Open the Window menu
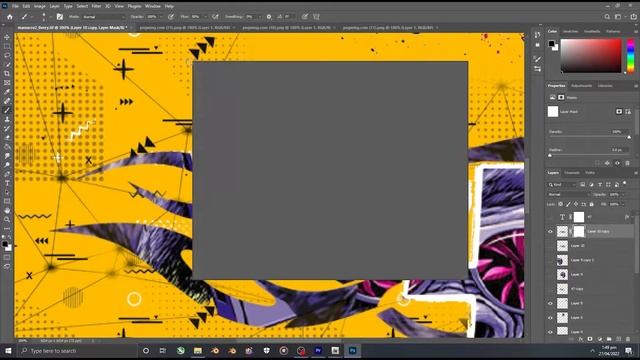 click(153, 6)
